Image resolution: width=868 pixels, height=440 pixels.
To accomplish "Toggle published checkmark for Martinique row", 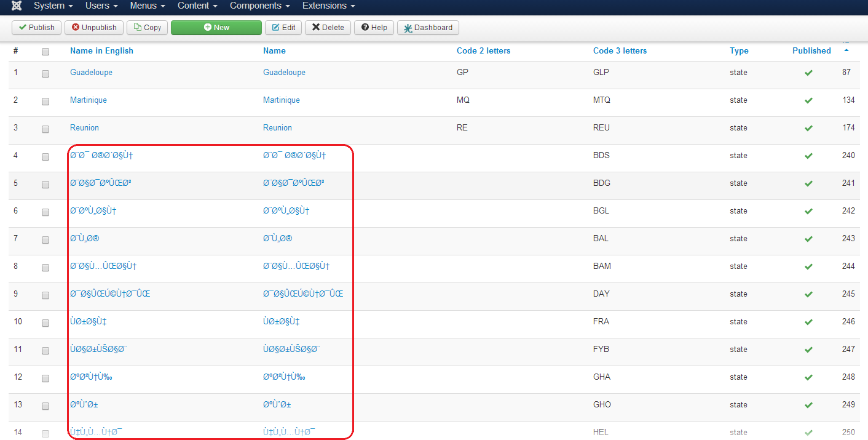I will pos(808,100).
